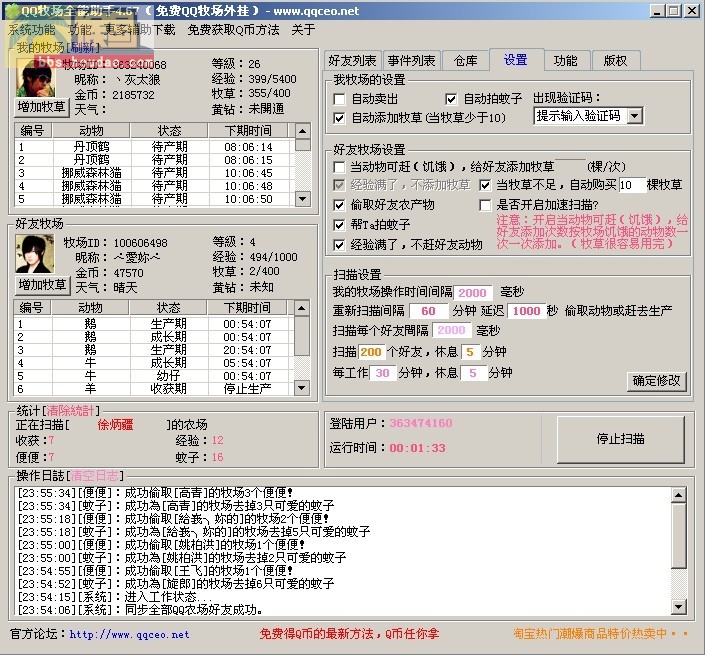Switch to 好友列表 tab

(352, 61)
